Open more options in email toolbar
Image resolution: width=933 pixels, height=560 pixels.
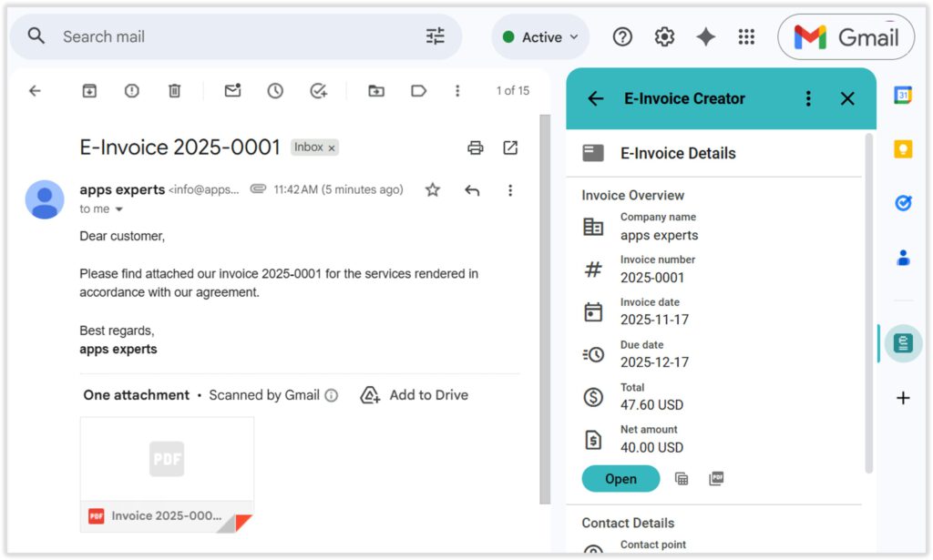pos(457,90)
